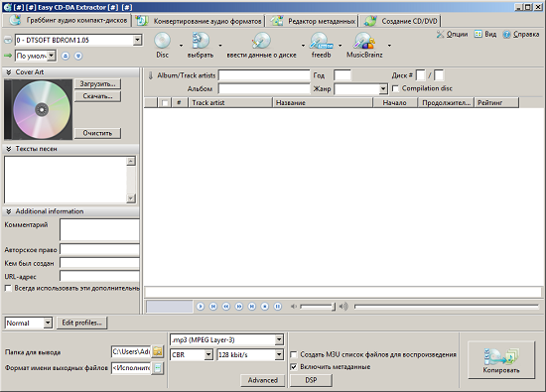Click the Play playback button

click(201, 307)
